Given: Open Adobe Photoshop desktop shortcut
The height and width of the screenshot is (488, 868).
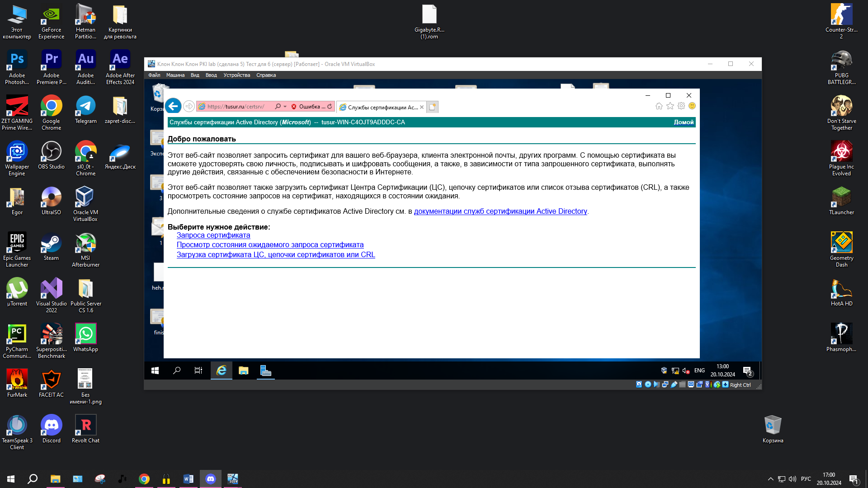Looking at the screenshot, I should (x=17, y=67).
